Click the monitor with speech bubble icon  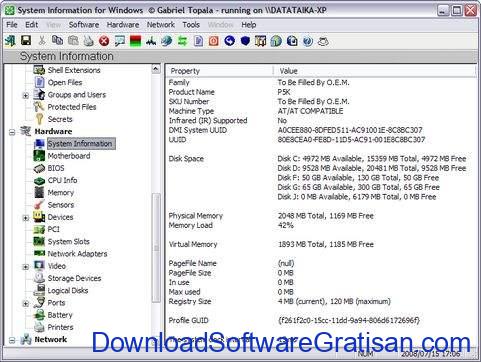pyautogui.click(x=120, y=41)
